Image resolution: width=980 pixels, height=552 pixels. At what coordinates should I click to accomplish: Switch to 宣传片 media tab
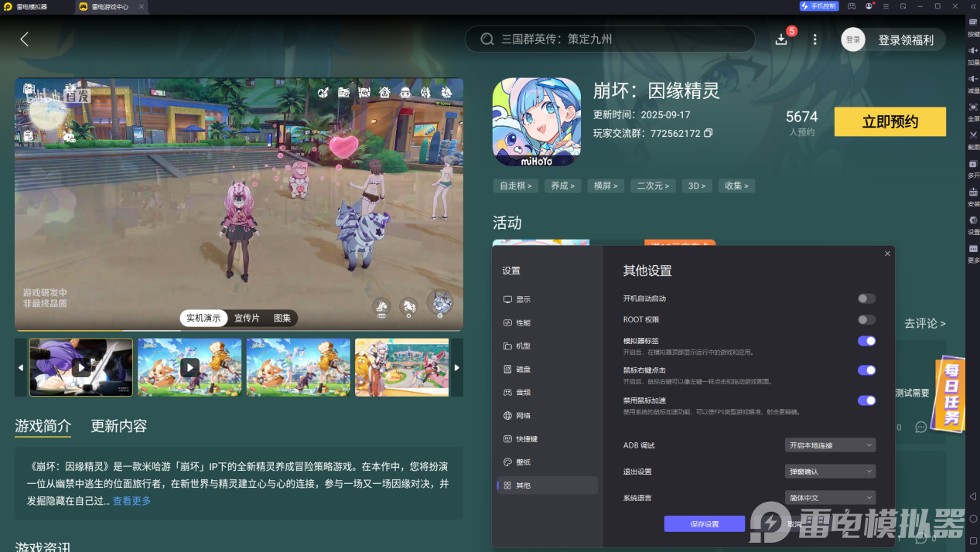click(248, 319)
